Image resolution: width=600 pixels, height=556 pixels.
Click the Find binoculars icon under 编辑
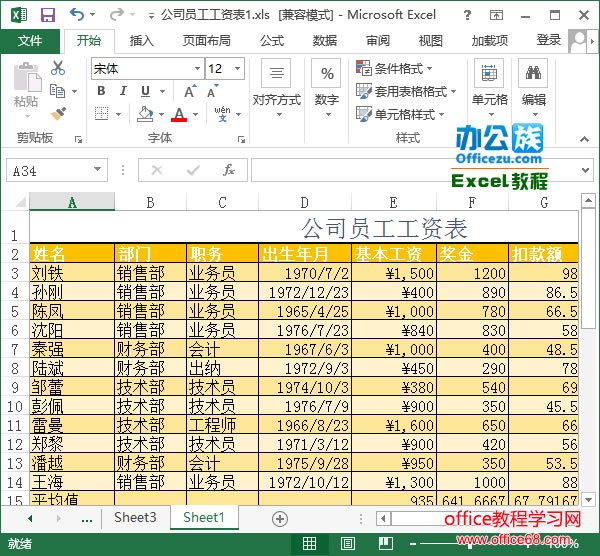534,73
